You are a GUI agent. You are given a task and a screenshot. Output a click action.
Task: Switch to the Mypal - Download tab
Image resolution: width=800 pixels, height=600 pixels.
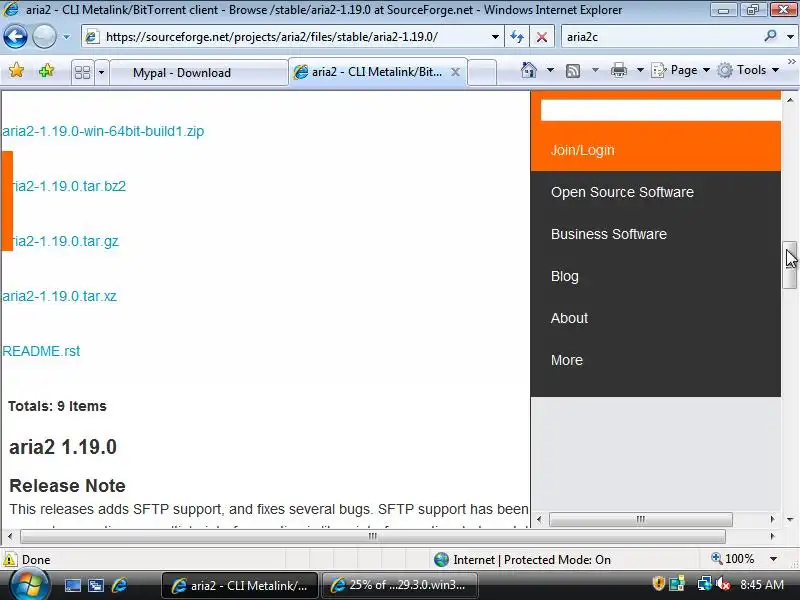pos(199,72)
